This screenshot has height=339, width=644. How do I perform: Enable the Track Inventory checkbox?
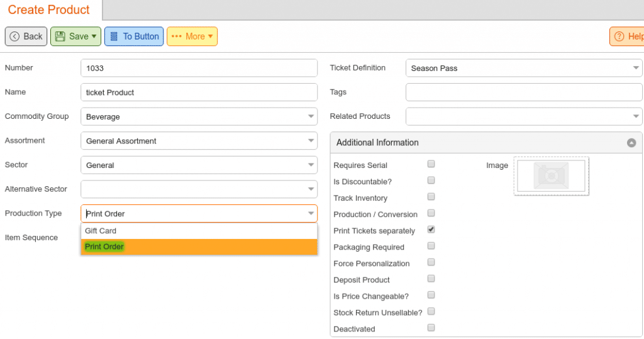pyautogui.click(x=431, y=197)
